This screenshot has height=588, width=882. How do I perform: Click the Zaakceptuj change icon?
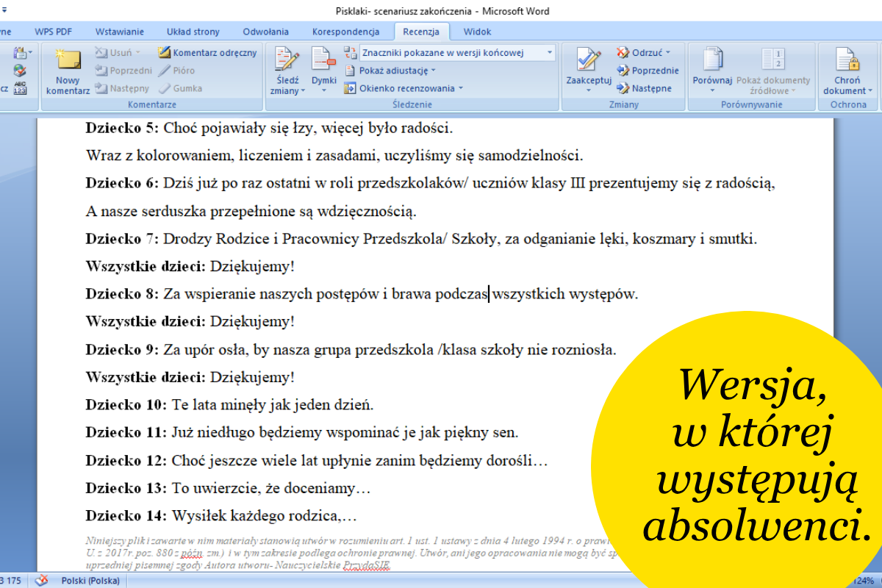[588, 60]
